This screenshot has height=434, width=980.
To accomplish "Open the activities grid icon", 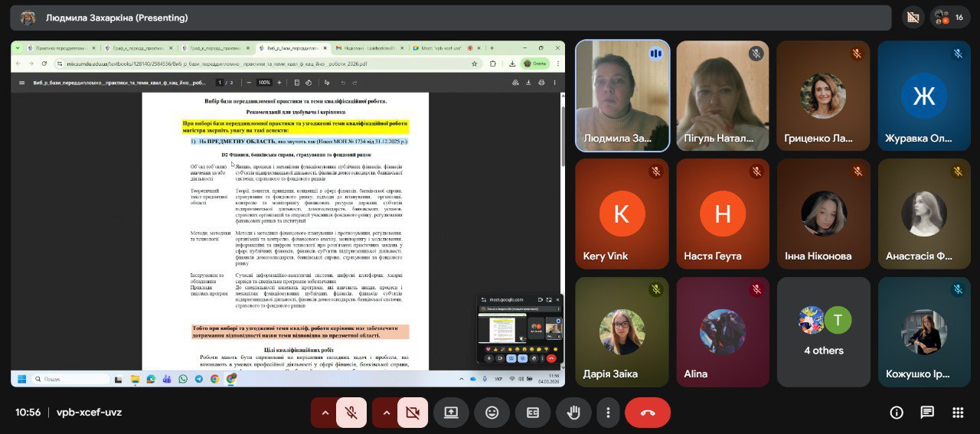I will click(957, 413).
